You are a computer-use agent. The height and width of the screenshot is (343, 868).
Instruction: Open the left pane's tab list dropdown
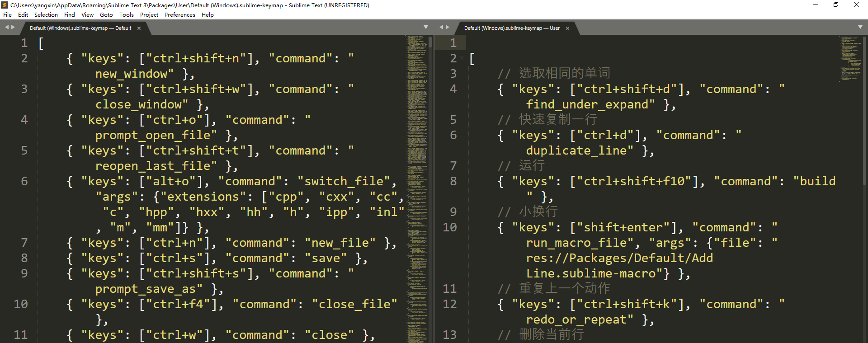click(425, 28)
